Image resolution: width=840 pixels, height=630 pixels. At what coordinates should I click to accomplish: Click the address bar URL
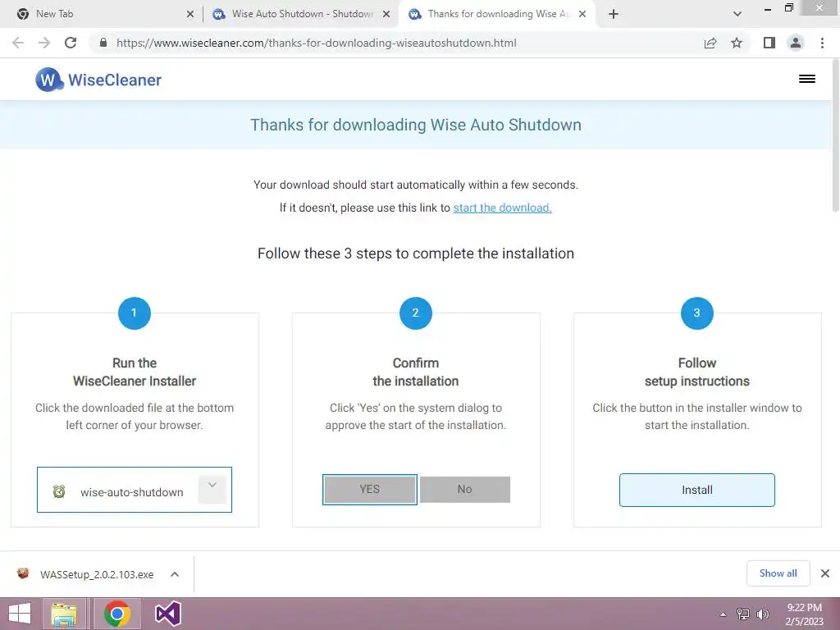[316, 43]
